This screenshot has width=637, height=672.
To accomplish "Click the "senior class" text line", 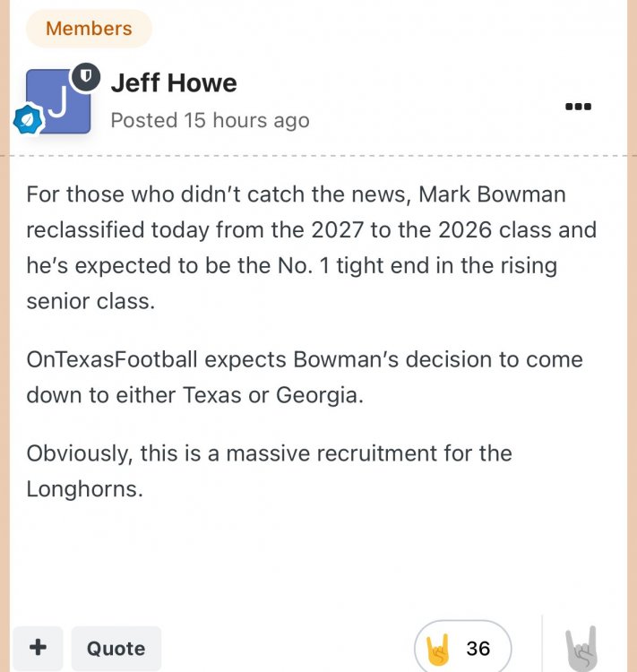I will [x=90, y=301].
